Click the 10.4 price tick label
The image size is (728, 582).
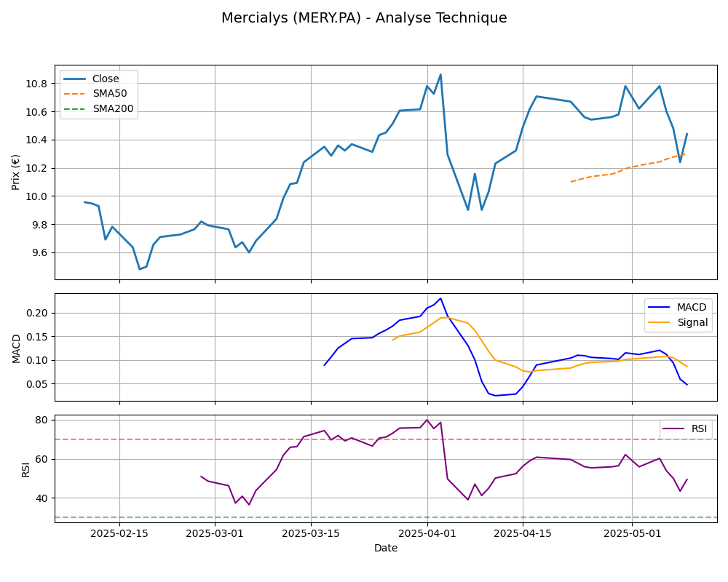tap(36, 140)
